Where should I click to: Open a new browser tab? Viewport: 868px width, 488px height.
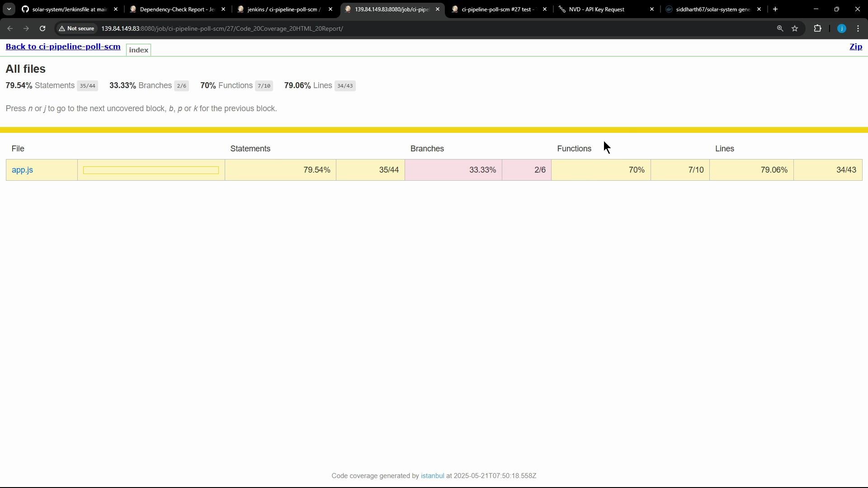pyautogui.click(x=775, y=9)
